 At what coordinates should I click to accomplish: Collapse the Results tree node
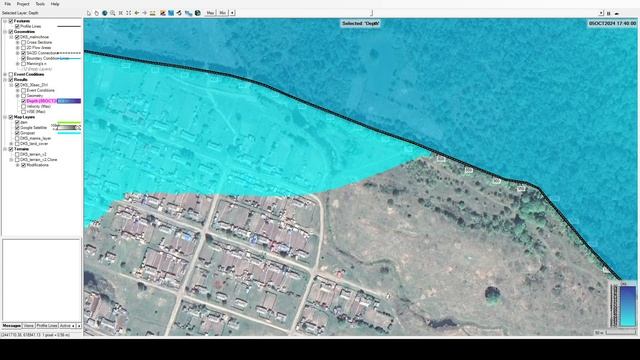pyautogui.click(x=5, y=80)
